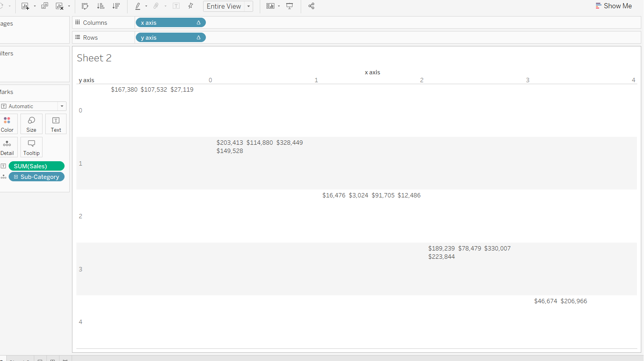The width and height of the screenshot is (644, 361).
Task: Toggle the Fix Axes pin icon
Action: click(x=191, y=6)
